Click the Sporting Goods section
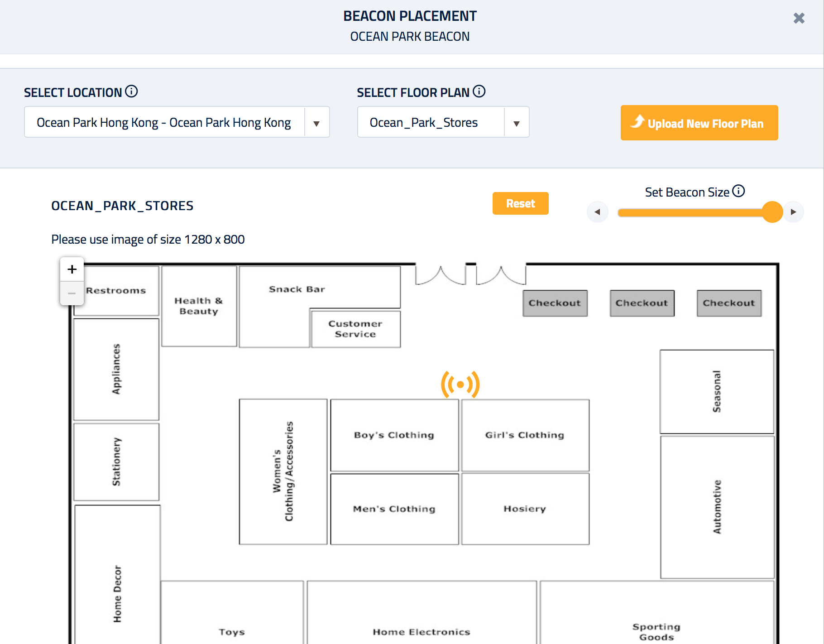 [x=656, y=613]
